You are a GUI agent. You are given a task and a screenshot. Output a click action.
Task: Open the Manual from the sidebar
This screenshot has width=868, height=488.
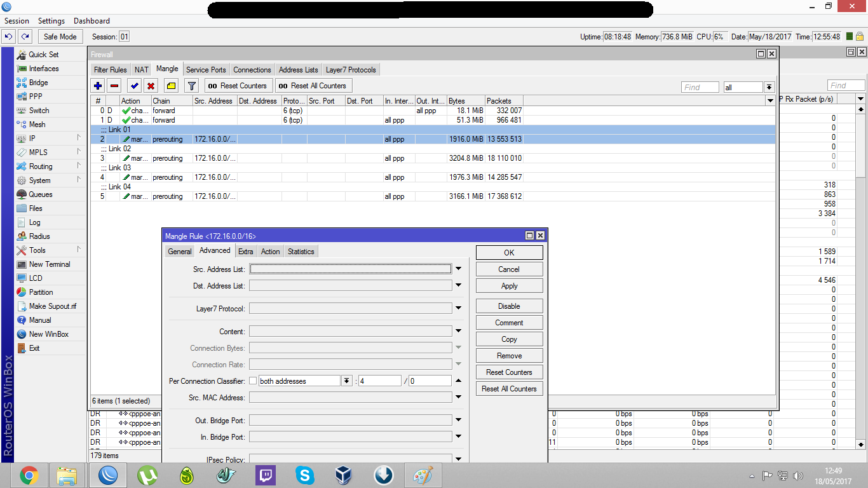pyautogui.click(x=40, y=320)
